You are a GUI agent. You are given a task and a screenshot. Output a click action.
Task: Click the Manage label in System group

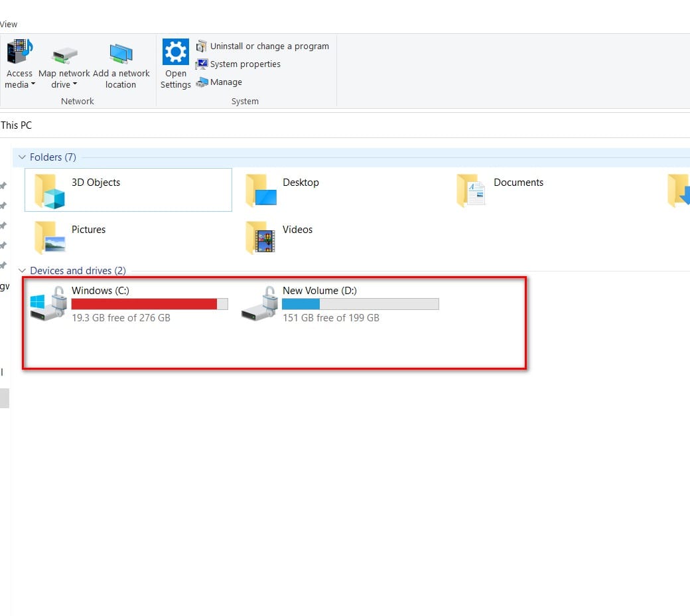[x=226, y=82]
